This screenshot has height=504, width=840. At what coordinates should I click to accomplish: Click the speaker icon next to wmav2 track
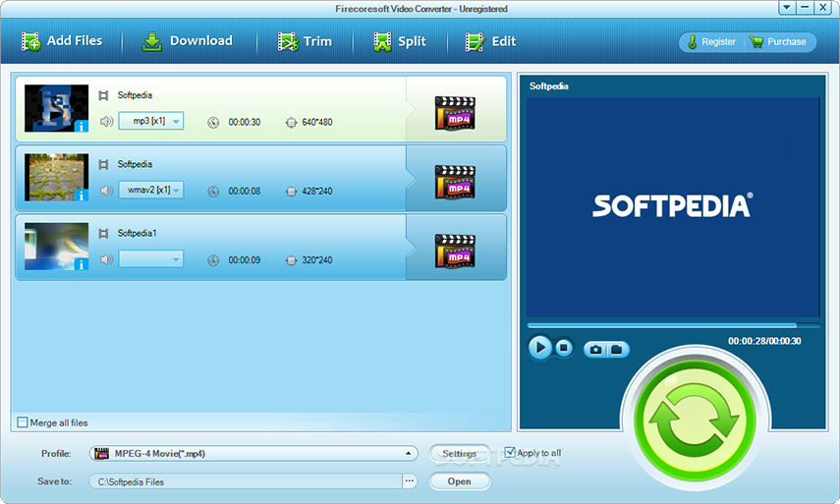107,191
